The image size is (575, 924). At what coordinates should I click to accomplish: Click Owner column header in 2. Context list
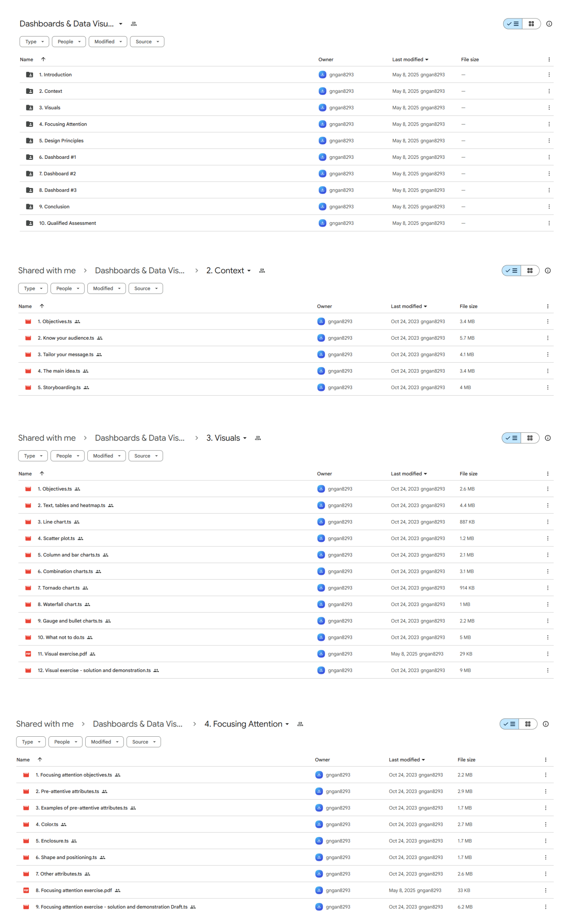tap(324, 306)
